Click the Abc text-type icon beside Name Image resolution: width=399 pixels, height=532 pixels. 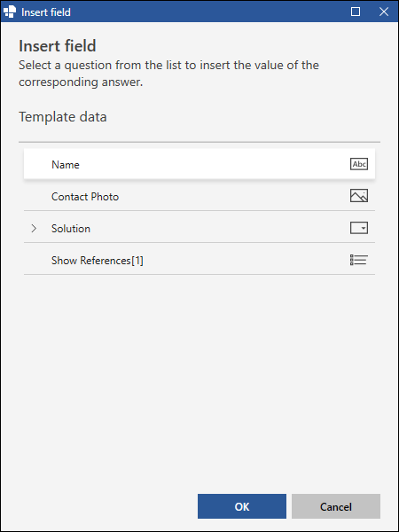(x=359, y=164)
